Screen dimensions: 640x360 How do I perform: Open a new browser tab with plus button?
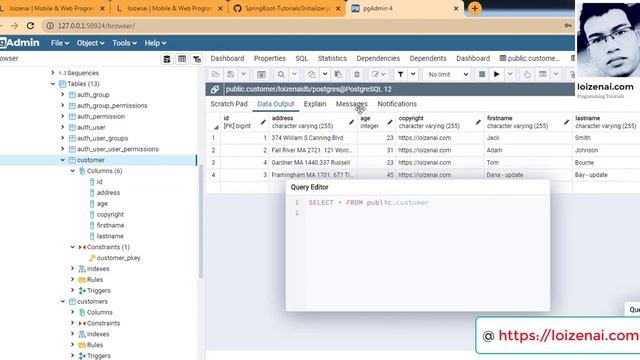coord(475,8)
